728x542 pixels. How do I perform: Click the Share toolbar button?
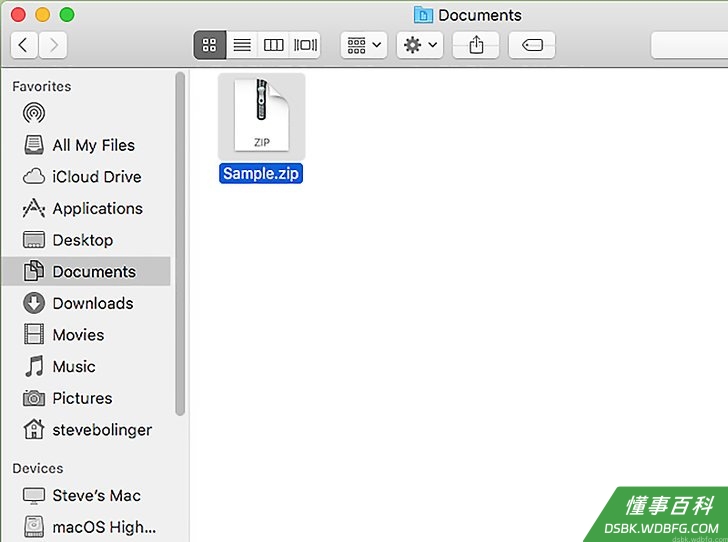point(476,45)
